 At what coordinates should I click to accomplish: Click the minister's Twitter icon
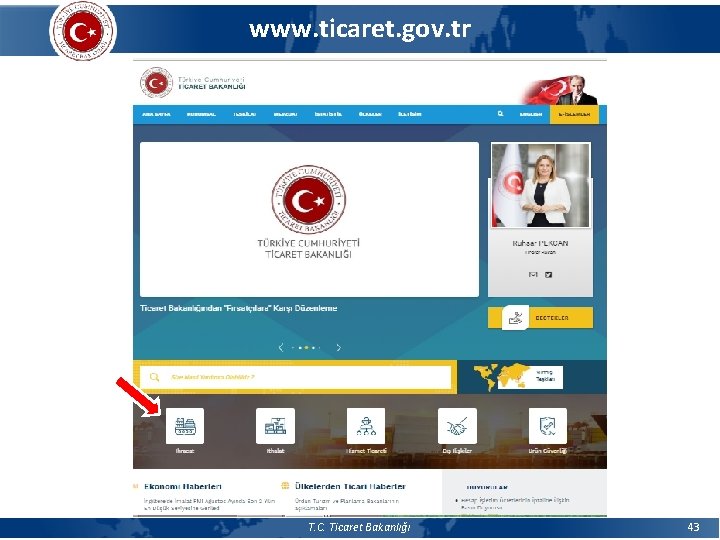coord(548,275)
